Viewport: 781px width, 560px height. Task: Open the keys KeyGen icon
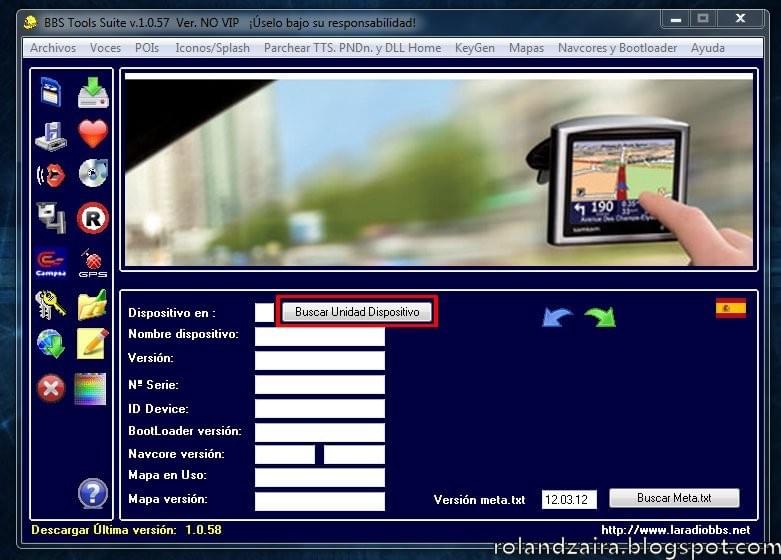[x=50, y=304]
